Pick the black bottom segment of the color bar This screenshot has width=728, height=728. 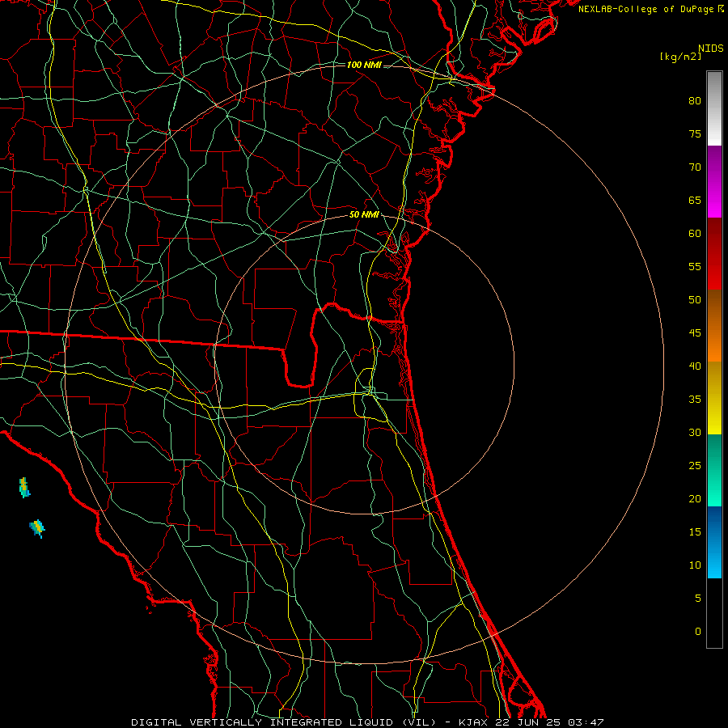click(714, 613)
